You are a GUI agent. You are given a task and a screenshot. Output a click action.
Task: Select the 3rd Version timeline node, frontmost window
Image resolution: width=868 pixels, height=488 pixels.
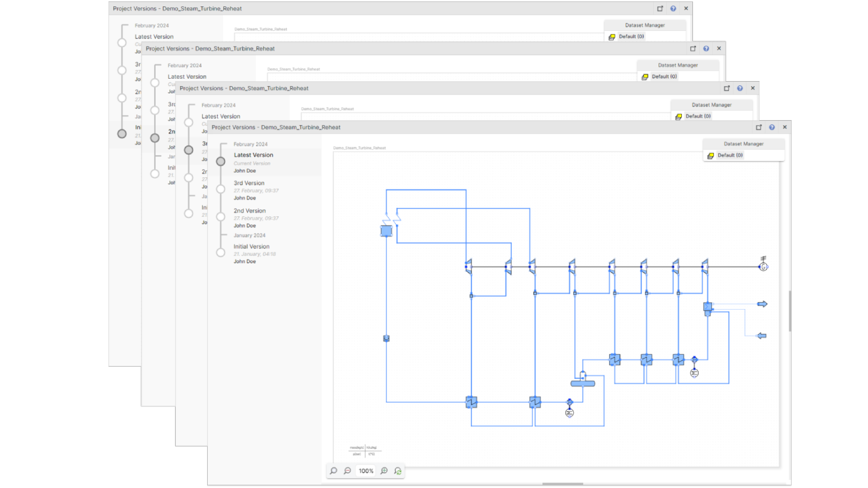tap(220, 189)
